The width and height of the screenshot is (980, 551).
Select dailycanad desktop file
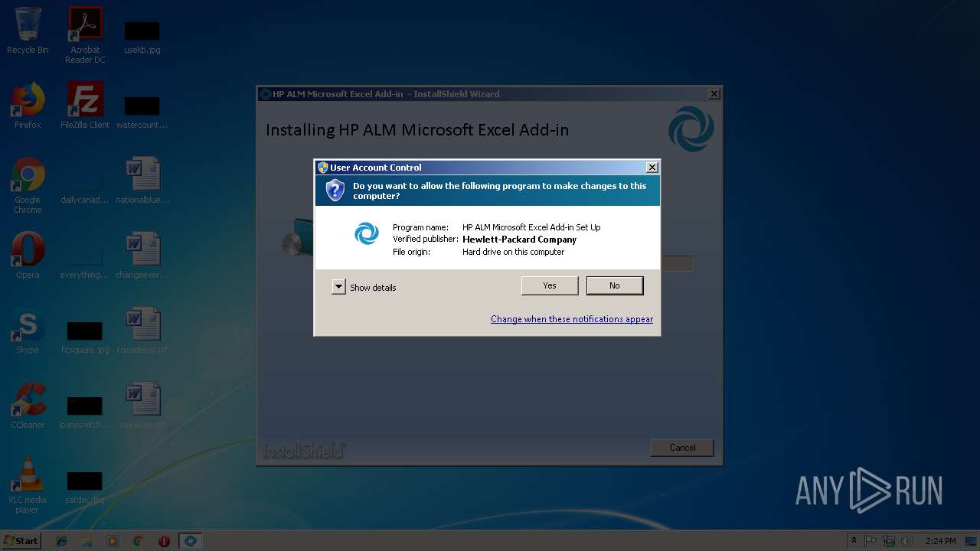click(85, 186)
